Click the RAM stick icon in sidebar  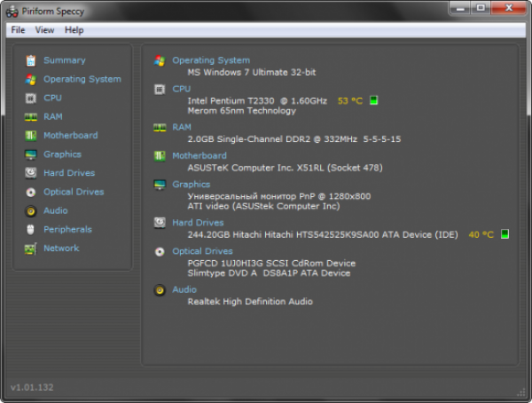point(31,117)
